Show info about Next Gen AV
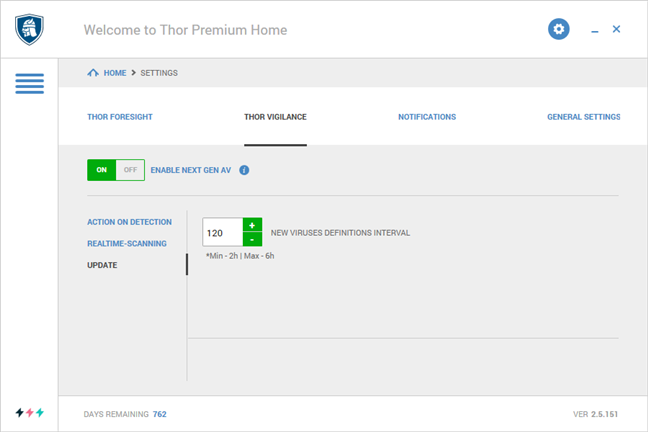Screen dimensions: 648x432 (244, 170)
